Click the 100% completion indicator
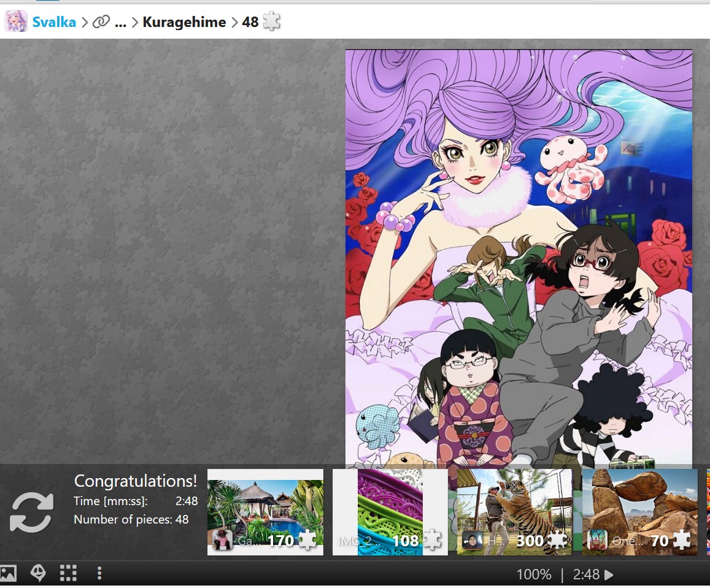The width and height of the screenshot is (710, 588). tap(534, 574)
